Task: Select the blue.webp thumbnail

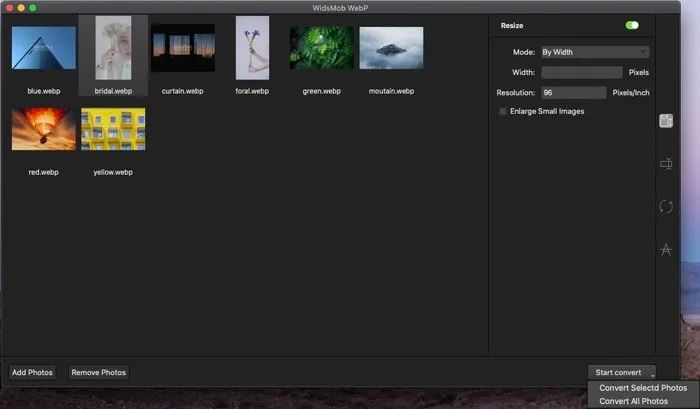Action: click(x=44, y=48)
